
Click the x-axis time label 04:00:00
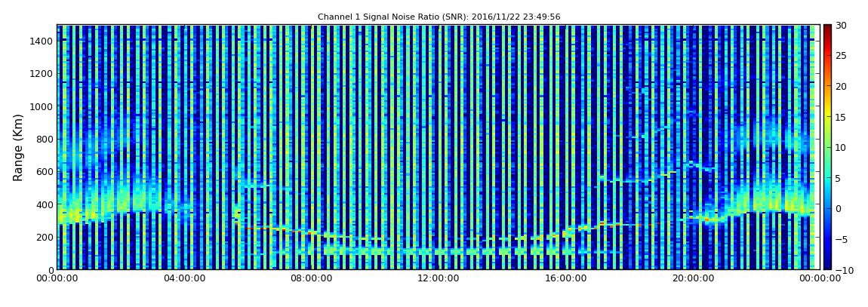[x=183, y=279]
